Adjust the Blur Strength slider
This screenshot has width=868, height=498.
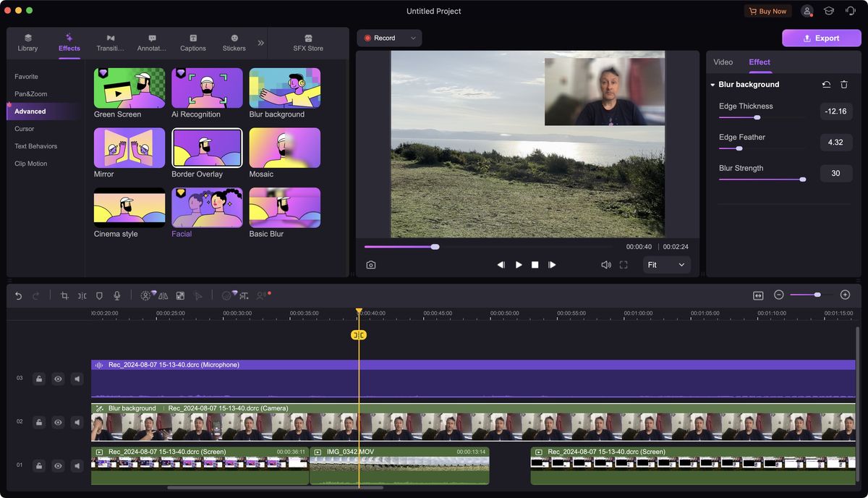coord(803,179)
